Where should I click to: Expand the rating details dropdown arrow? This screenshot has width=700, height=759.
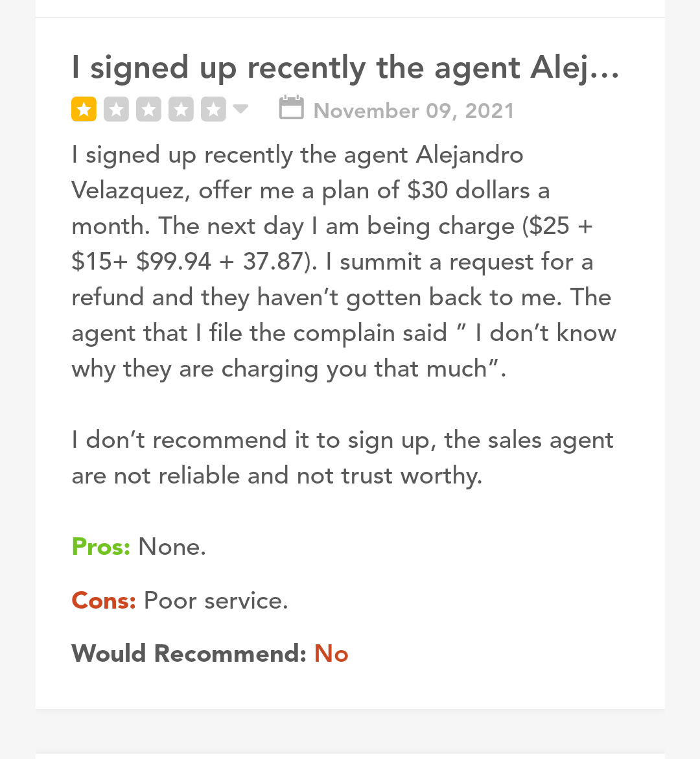pos(240,109)
